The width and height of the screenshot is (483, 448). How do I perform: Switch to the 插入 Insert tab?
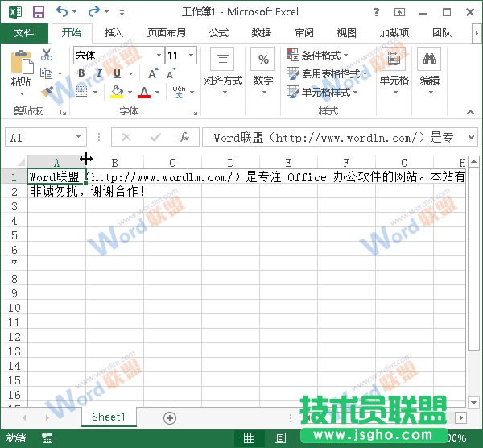(x=114, y=33)
